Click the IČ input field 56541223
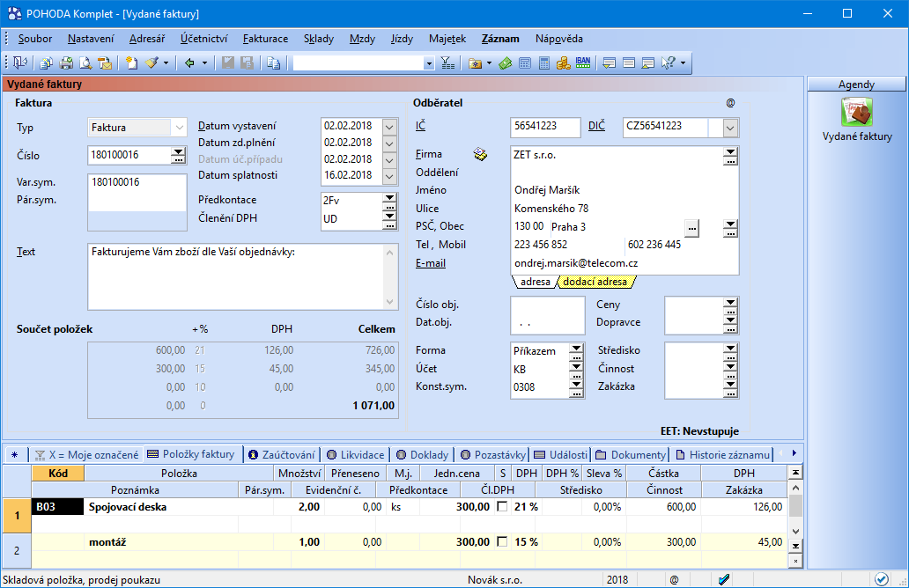909x588 pixels. point(545,128)
